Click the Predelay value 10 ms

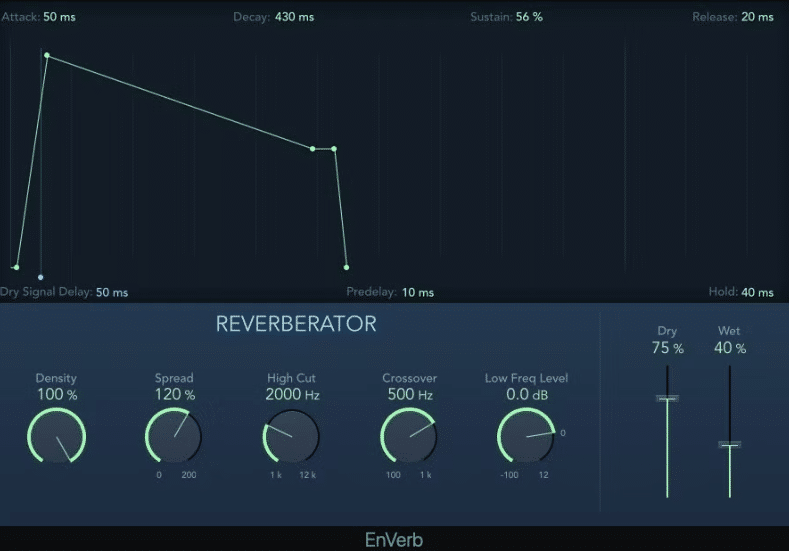tap(418, 293)
